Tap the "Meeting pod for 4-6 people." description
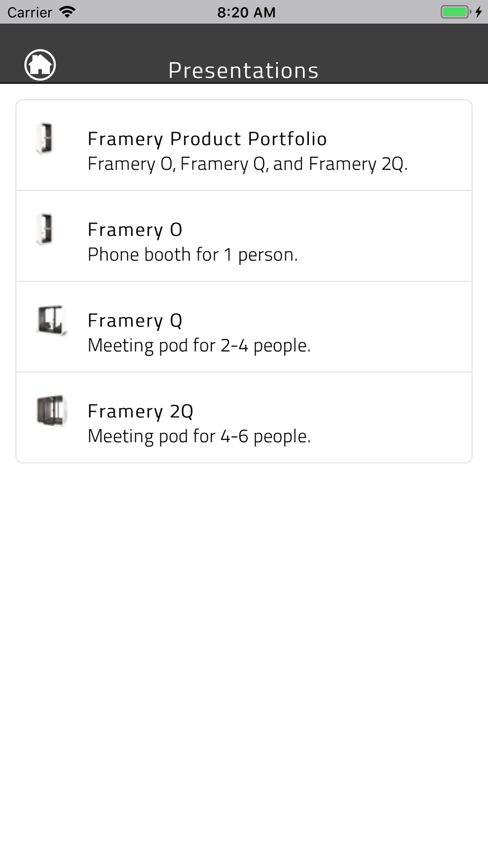Viewport: 488px width, 868px height. (x=199, y=436)
